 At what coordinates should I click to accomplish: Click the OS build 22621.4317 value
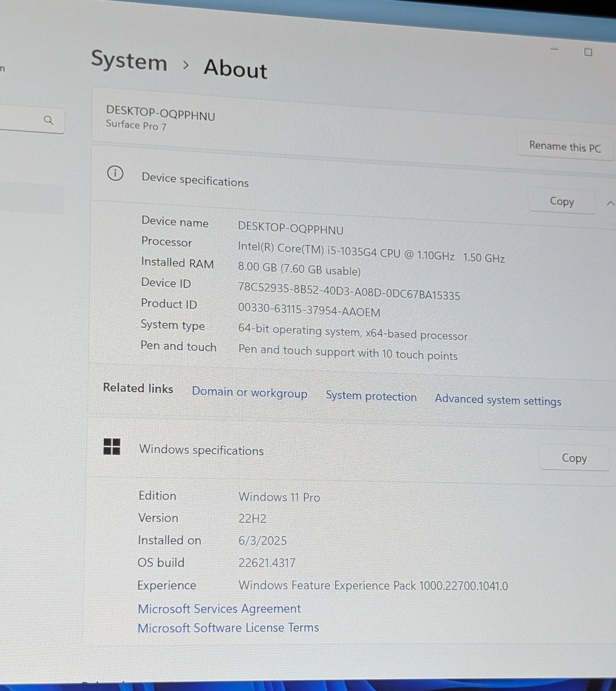267,563
